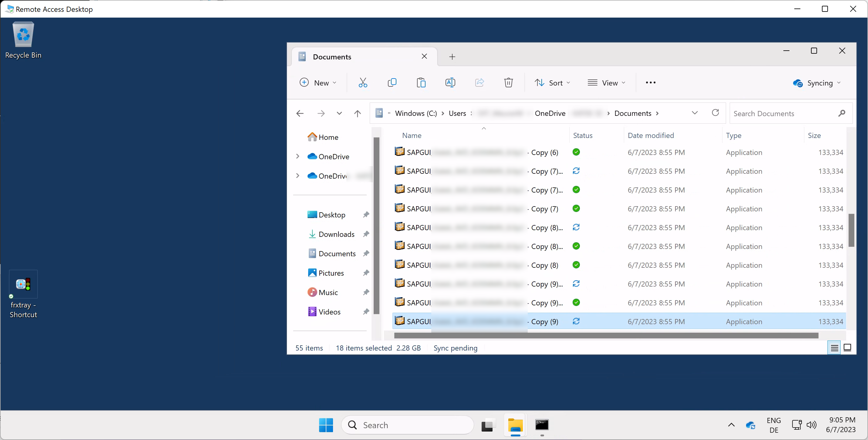Click Windows (C:) in the address path
Viewport: 868px width, 440px height.
tap(416, 113)
